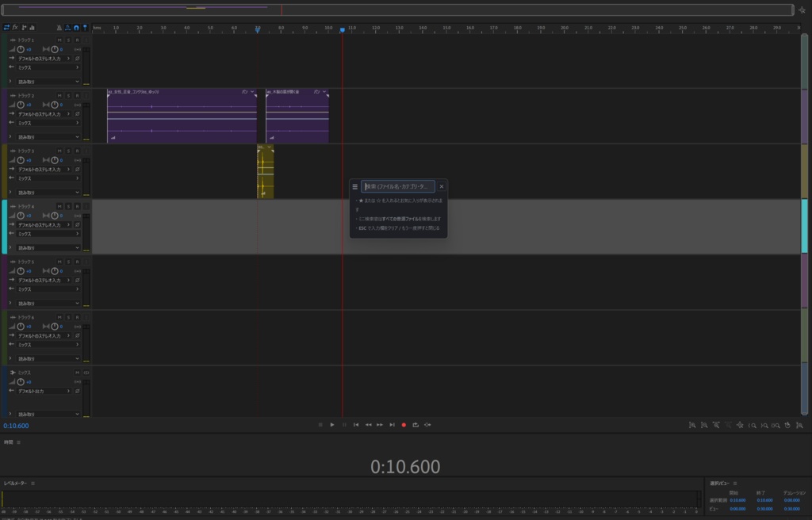Expand Track 4 automation lanes chevron
Screen dimensions: 812x520
[x=10, y=247]
